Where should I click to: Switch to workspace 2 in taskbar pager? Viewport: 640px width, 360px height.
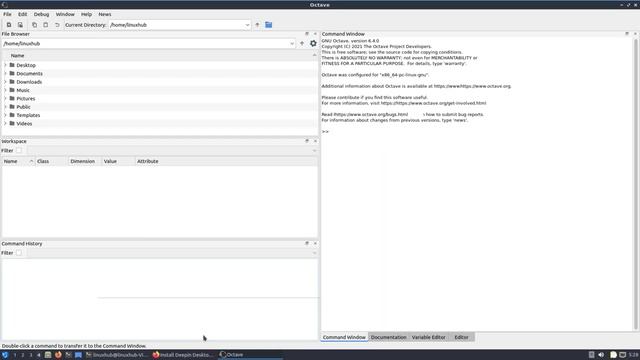click(x=22, y=355)
